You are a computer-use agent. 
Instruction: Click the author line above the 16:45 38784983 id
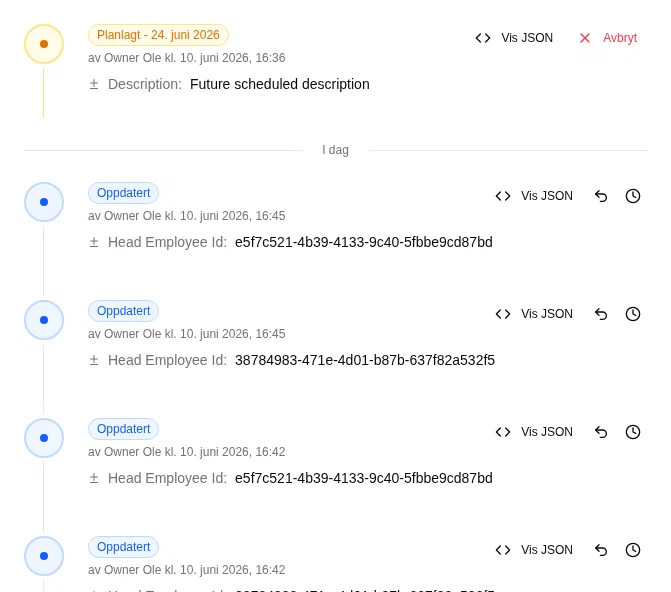pyautogui.click(x=187, y=334)
